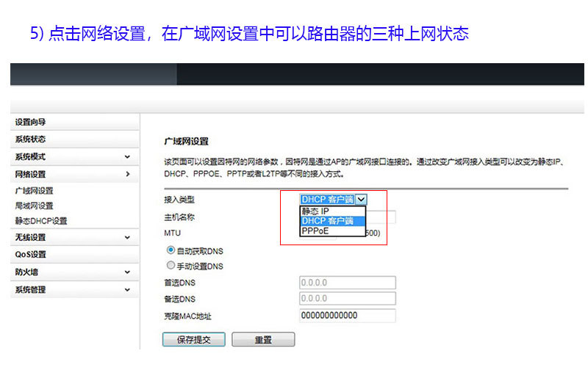The width and height of the screenshot is (588, 384).
Task: Open the 接入类型 dropdown arrow
Action: pos(361,199)
